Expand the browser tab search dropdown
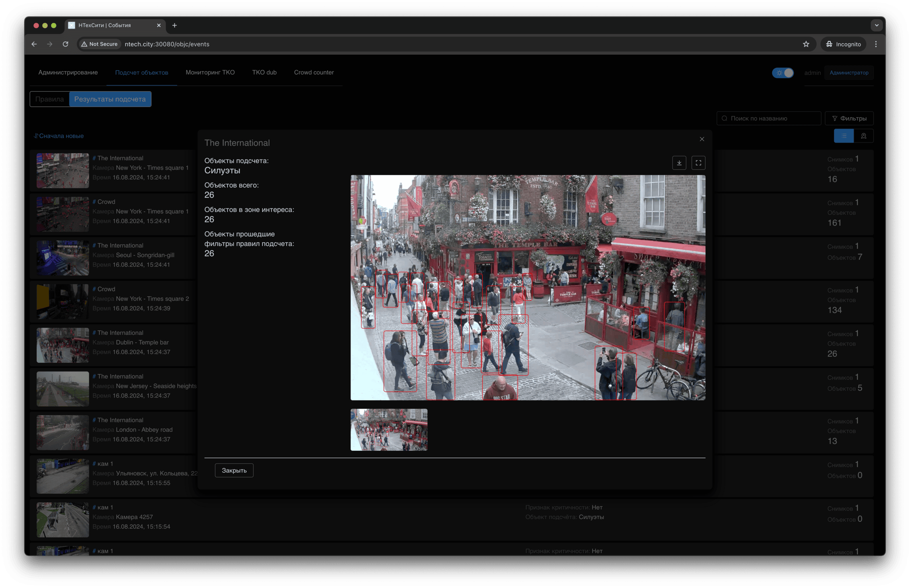 (x=876, y=25)
